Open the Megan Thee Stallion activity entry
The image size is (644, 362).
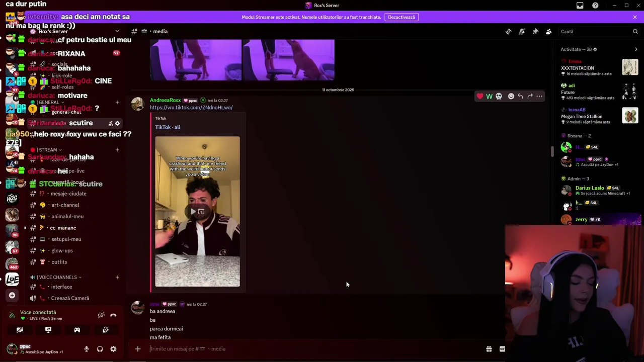(599, 116)
